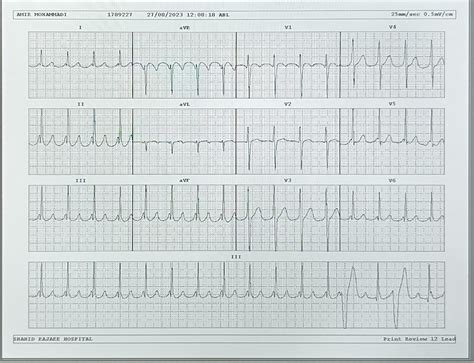Viewport: 474px width, 363px height.
Task: Select the aVR waveform panel
Action: [x=184, y=65]
